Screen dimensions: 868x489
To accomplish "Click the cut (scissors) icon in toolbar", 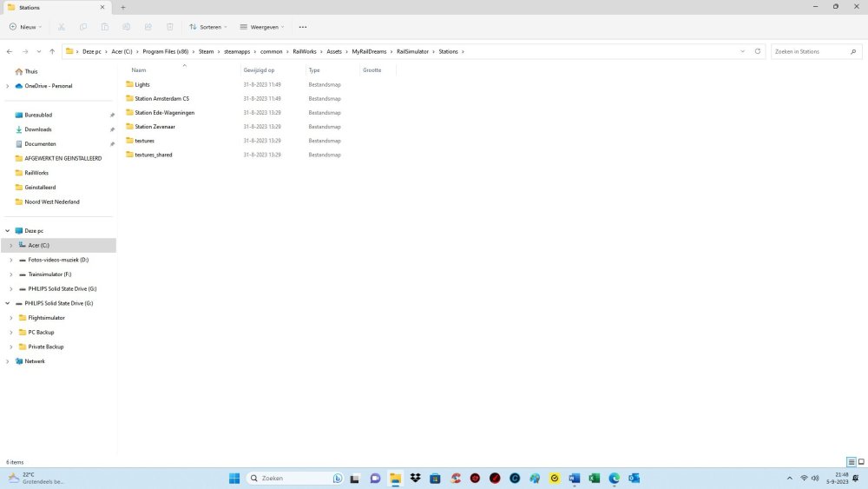I will pos(62,27).
